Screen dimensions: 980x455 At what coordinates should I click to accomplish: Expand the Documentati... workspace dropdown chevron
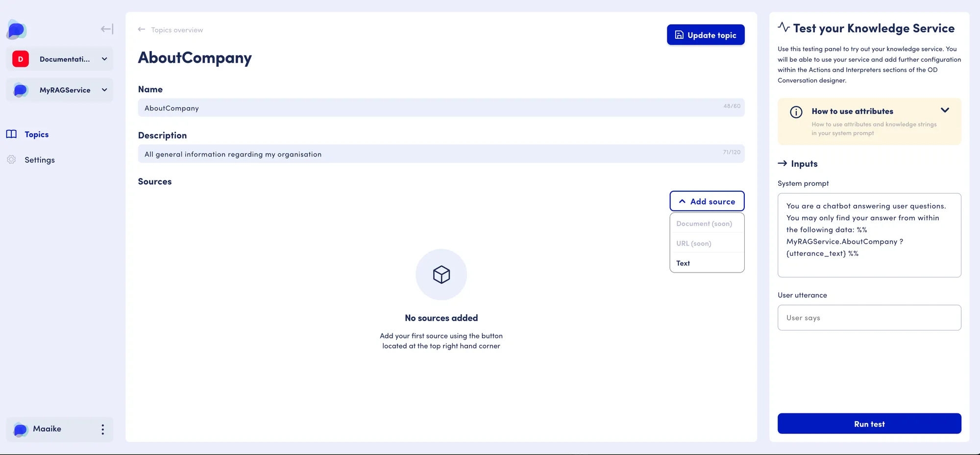point(104,59)
